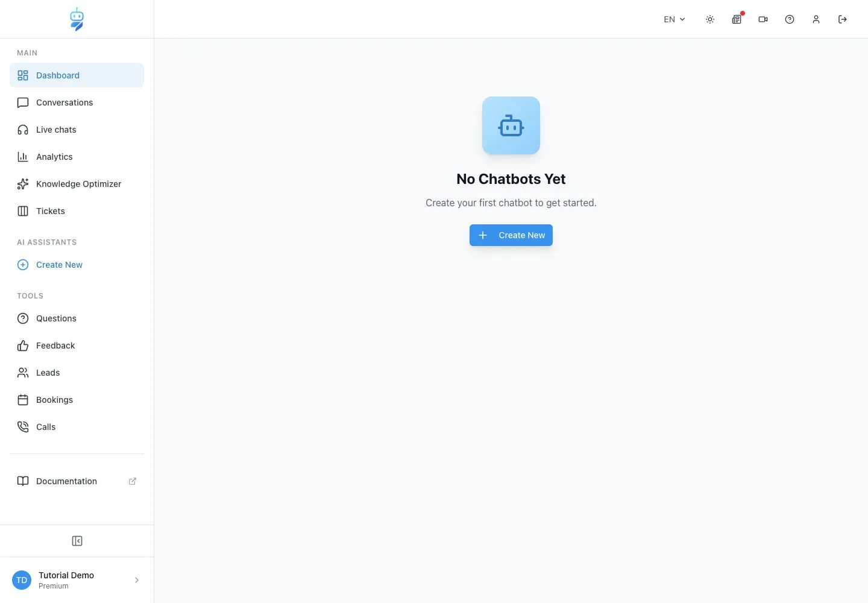This screenshot has width=868, height=603.
Task: Open the Dashboard page
Action: [x=77, y=75]
